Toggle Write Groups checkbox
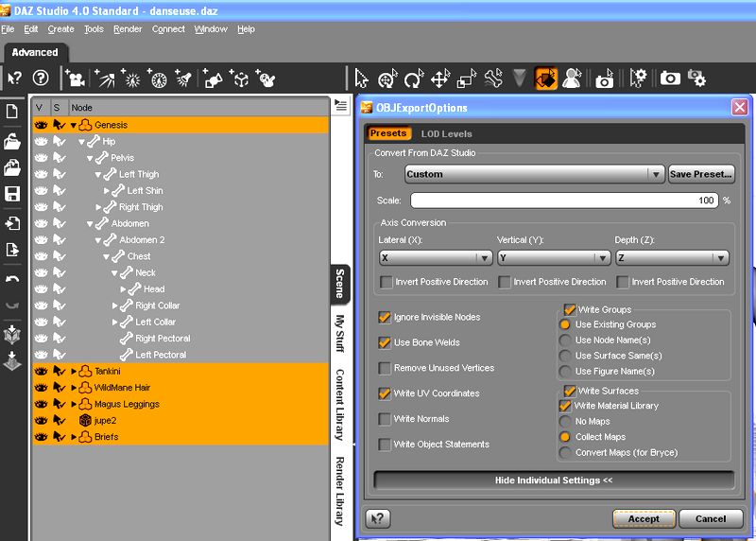Screen dimensions: 756x541 (x=570, y=309)
